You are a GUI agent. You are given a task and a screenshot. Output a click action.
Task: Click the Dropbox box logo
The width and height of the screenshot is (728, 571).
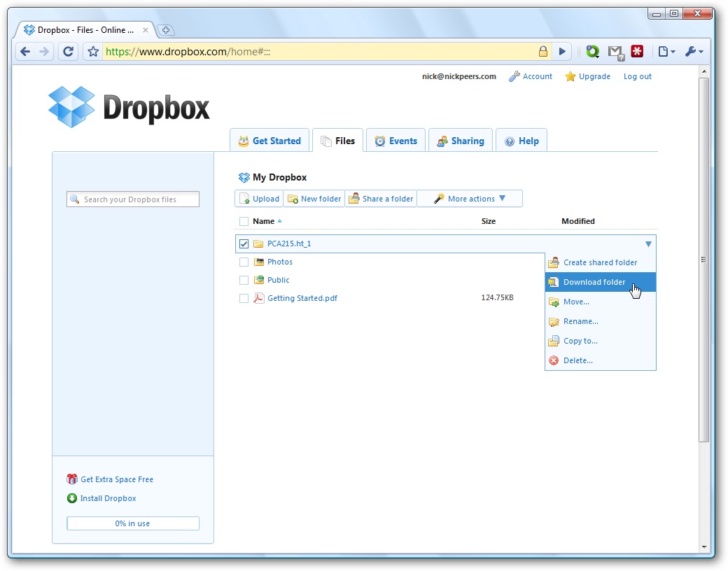[71, 107]
